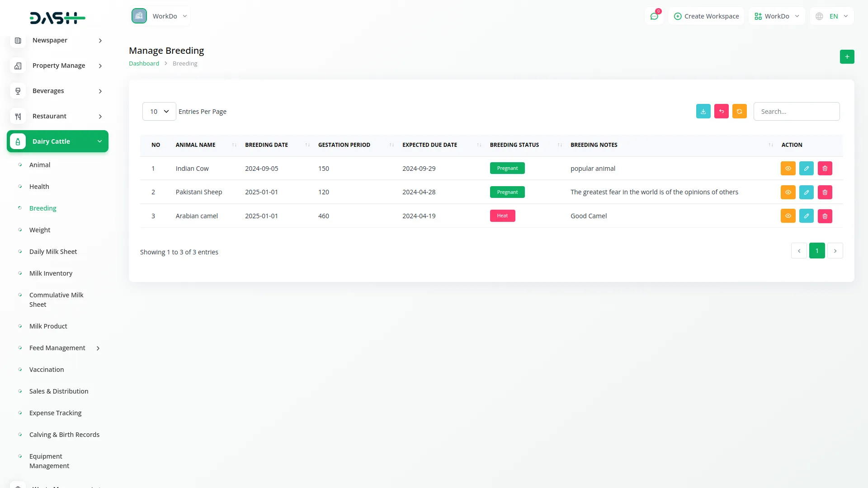
Task: Open the chat messages icon in header
Action: 654,16
